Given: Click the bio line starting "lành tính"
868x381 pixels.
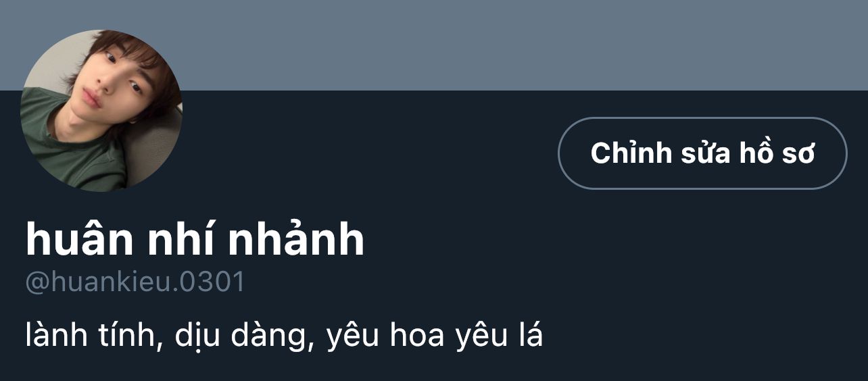Looking at the screenshot, I should click(x=284, y=335).
